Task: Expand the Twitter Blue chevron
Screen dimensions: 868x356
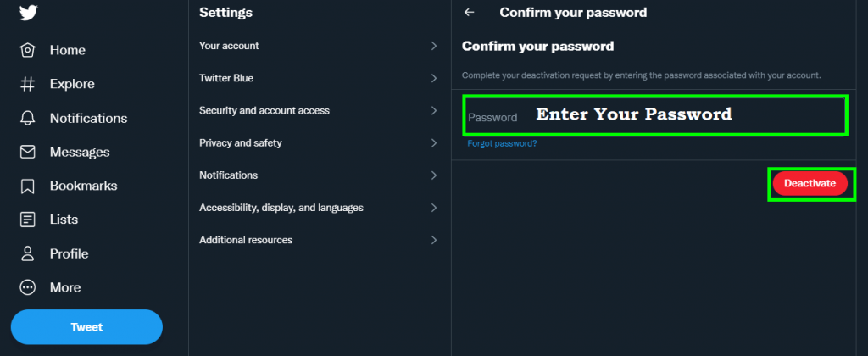Action: click(433, 78)
